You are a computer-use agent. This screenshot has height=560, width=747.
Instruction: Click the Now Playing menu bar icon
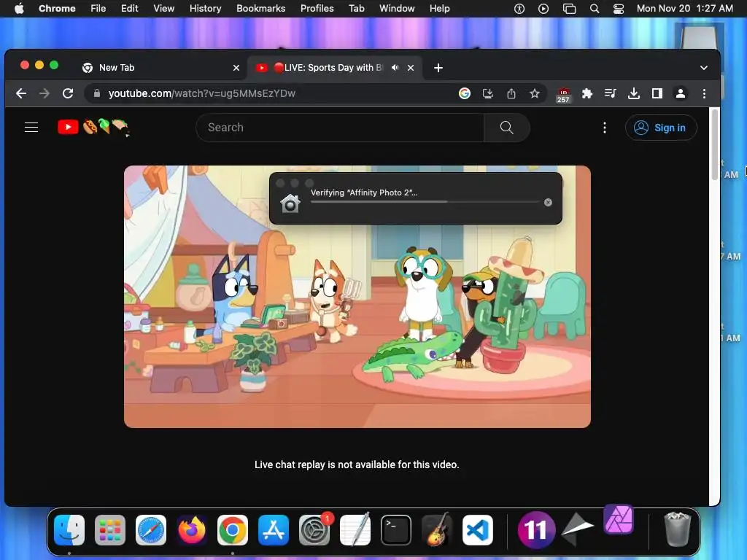pos(543,9)
